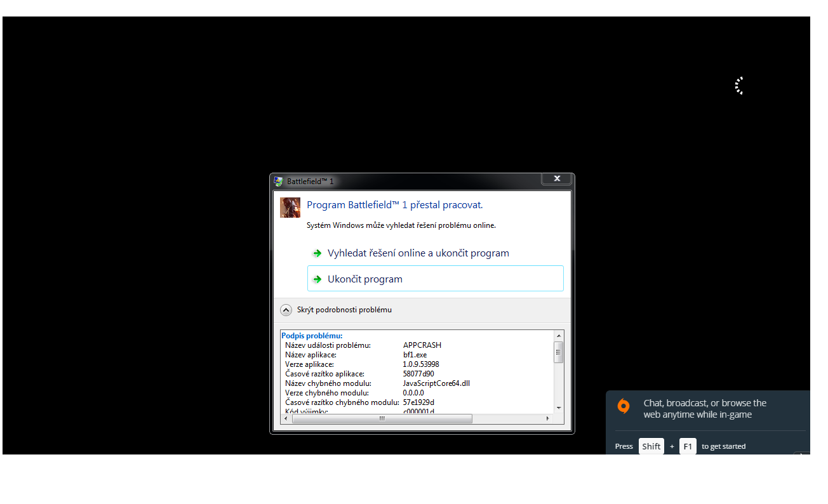828x504 pixels.
Task: Click the small Battlefield 1 title bar icon
Action: pos(278,182)
